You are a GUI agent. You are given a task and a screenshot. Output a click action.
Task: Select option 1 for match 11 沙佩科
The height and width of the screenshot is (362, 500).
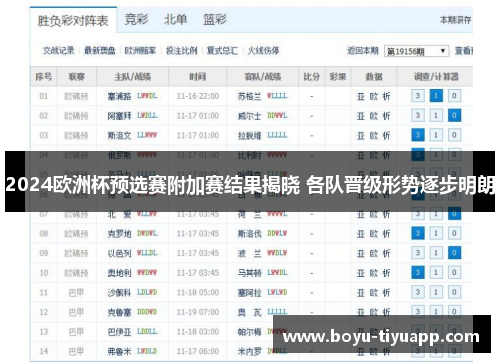coord(436,292)
